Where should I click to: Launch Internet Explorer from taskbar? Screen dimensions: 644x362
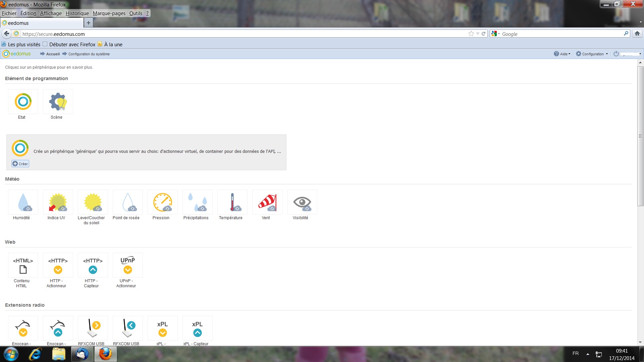(35, 354)
